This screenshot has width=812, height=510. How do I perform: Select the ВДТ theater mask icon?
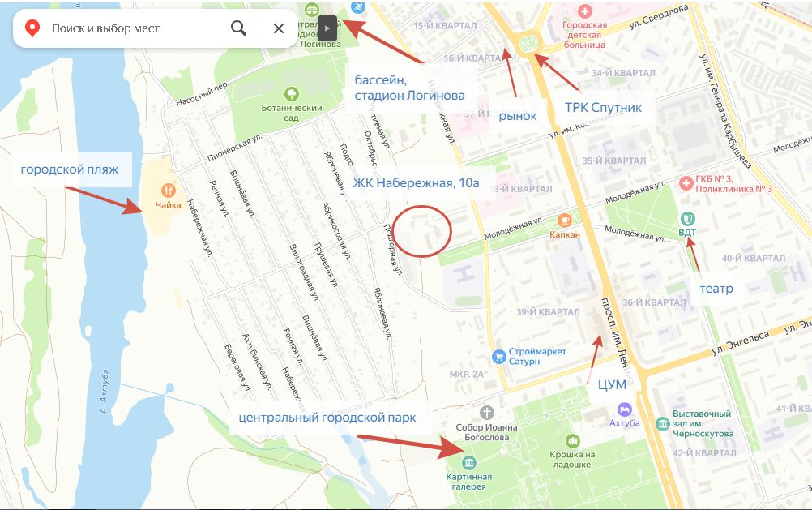click(x=687, y=218)
